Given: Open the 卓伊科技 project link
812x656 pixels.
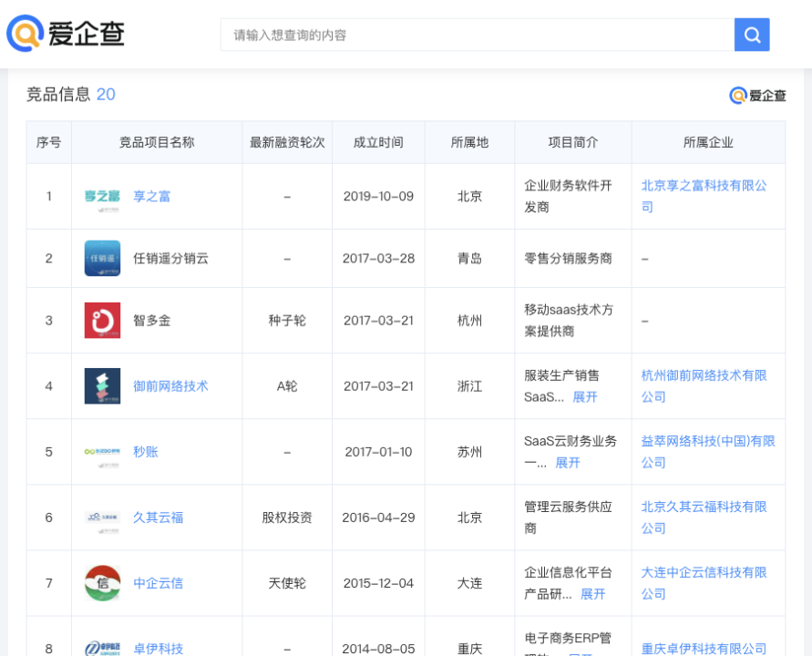Looking at the screenshot, I should [158, 649].
